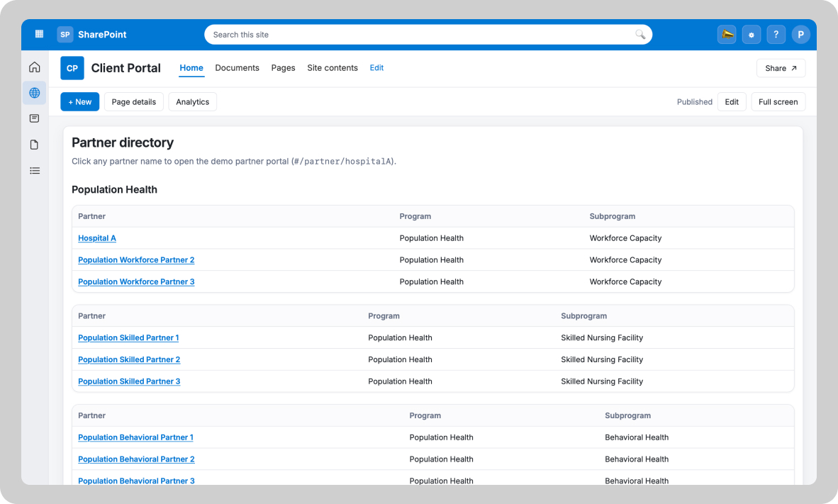Image resolution: width=838 pixels, height=504 pixels.
Task: Click the Edit button beside Published
Action: point(732,101)
